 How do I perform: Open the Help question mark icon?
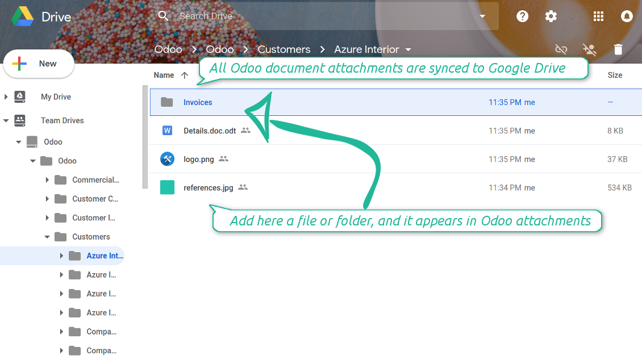tap(523, 16)
